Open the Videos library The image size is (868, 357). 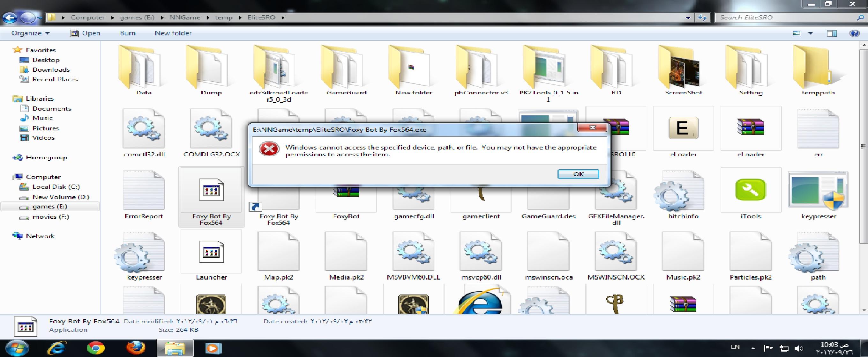pos(43,138)
